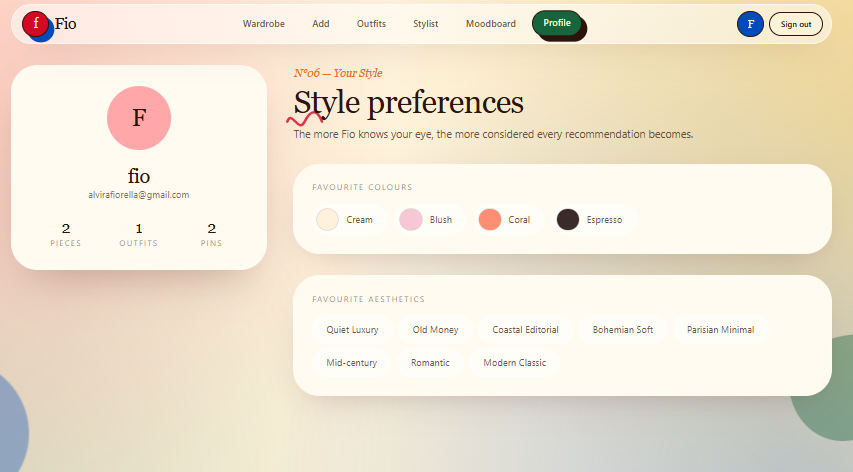Screen dimensions: 853x472
Task: Select the Old Money aesthetic
Action: (435, 330)
